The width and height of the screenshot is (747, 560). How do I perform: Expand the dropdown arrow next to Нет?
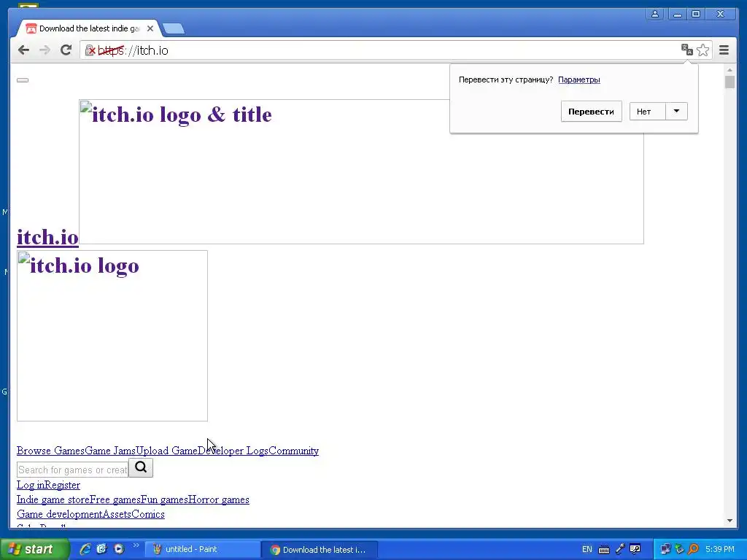676,112
